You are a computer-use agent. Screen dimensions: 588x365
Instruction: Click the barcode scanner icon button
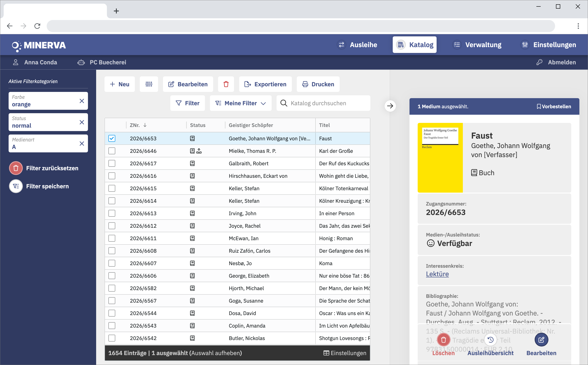pos(149,84)
